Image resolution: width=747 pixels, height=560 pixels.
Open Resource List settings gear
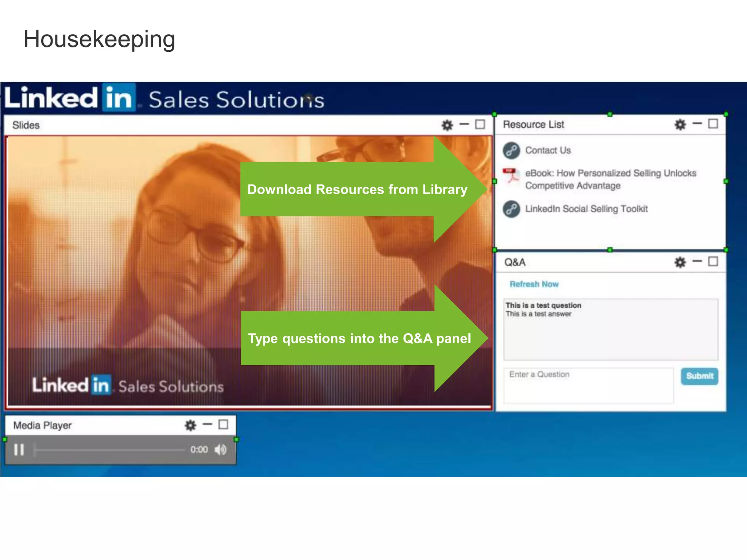pos(680,124)
